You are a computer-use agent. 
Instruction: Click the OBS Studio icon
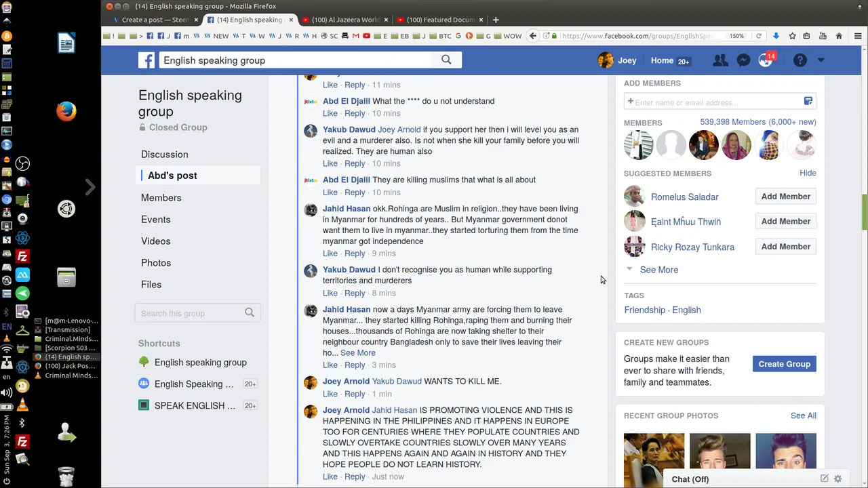[22, 163]
